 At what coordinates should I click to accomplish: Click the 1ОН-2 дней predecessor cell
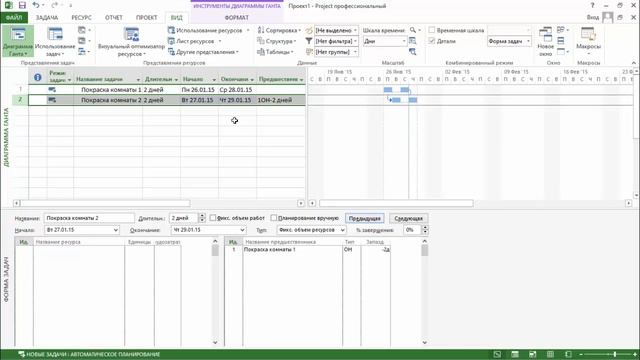click(281, 100)
